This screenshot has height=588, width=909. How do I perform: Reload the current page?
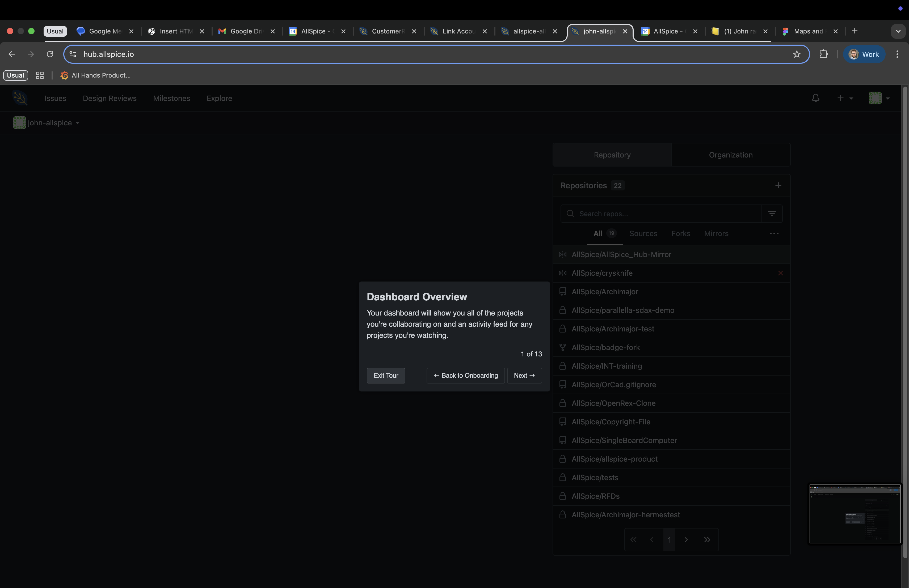point(50,54)
